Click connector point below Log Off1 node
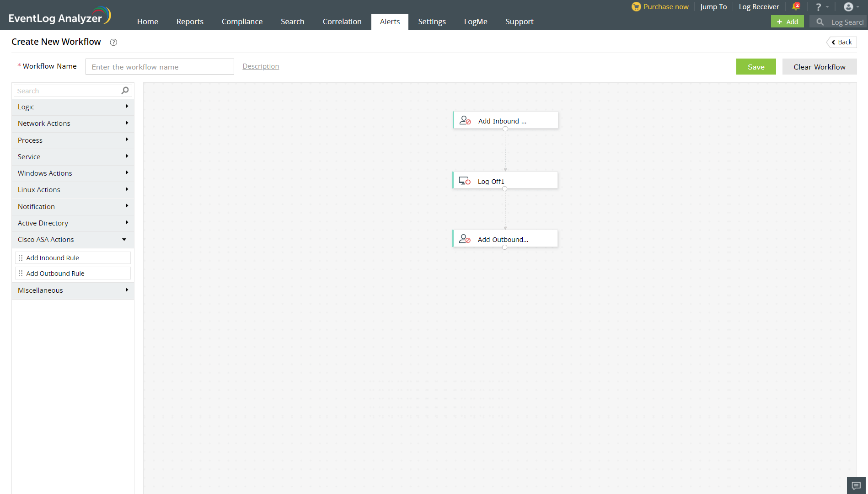 point(505,189)
